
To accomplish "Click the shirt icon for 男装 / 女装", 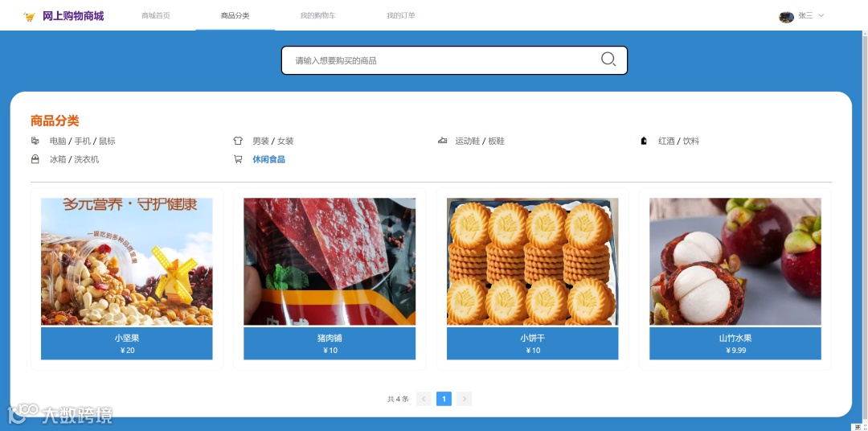I will click(x=238, y=141).
